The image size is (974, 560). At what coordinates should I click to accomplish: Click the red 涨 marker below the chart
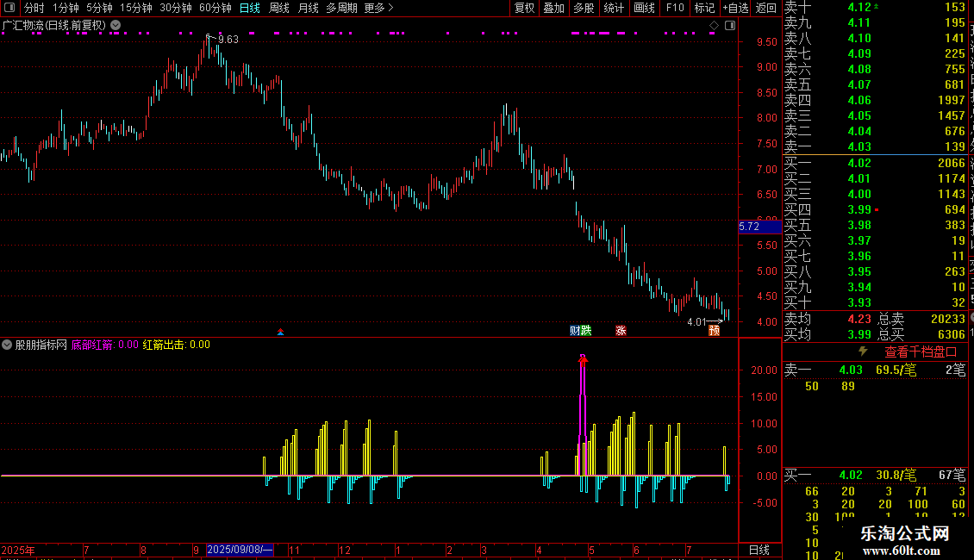pyautogui.click(x=621, y=330)
